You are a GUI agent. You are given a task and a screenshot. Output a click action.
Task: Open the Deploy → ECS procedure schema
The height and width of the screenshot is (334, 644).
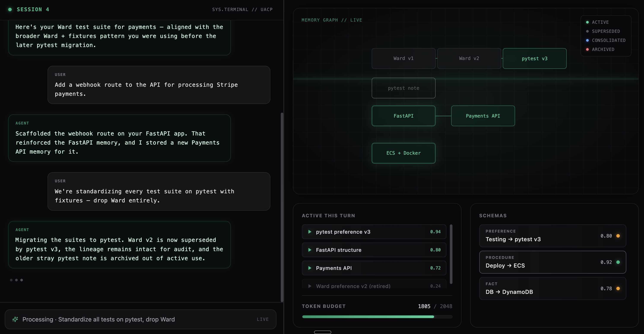click(x=552, y=262)
